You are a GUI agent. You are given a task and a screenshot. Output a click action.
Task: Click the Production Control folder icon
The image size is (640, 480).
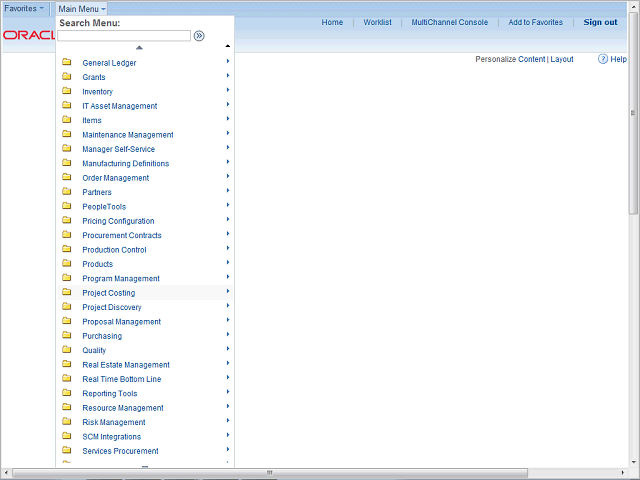pos(67,249)
